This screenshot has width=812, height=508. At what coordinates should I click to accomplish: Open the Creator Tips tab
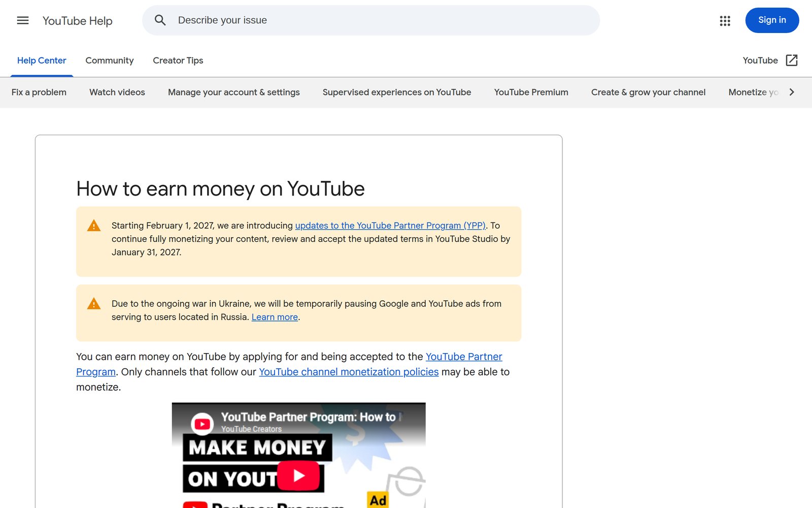[178, 60]
